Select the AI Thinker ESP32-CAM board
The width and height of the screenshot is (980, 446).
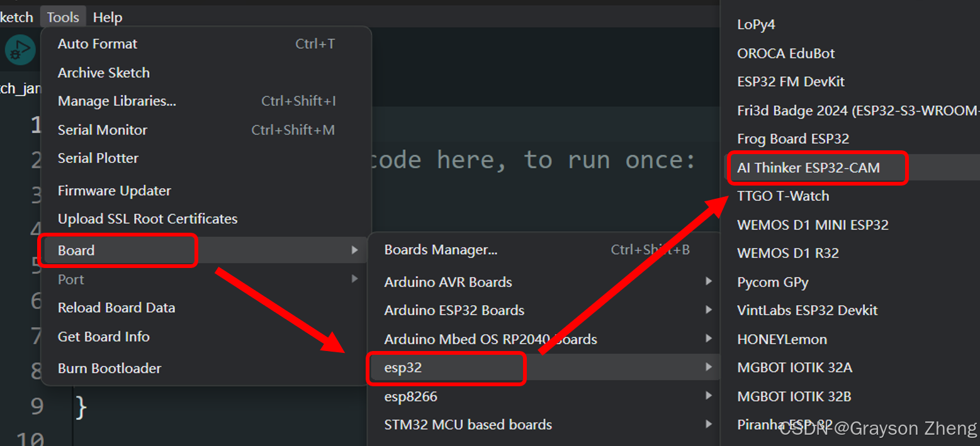click(808, 168)
